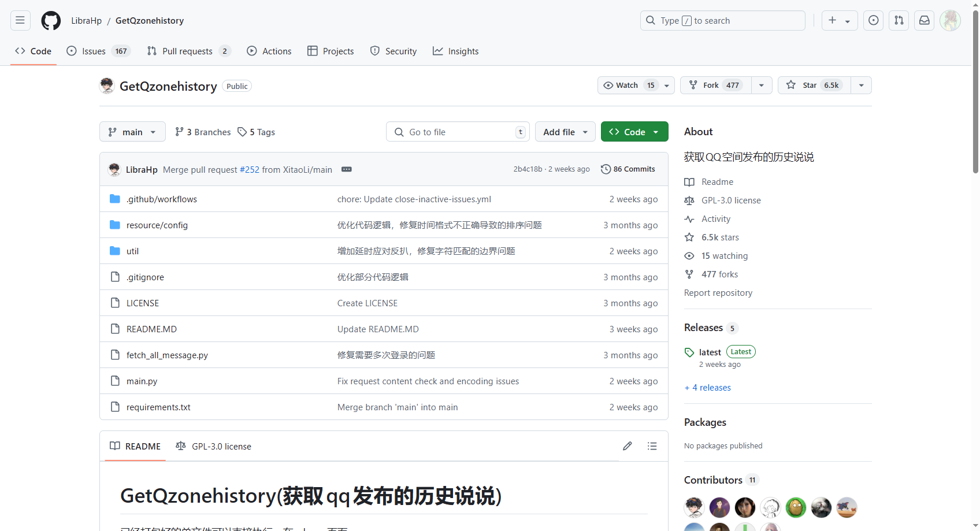The image size is (980, 531).
Task: Click the .github/workflows folder icon
Action: point(115,199)
